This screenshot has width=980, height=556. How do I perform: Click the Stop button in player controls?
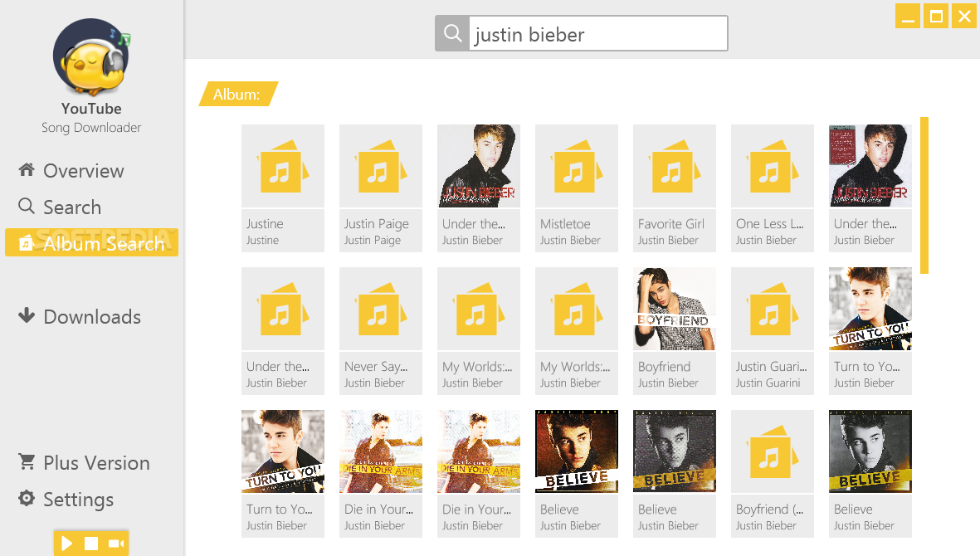tap(91, 544)
